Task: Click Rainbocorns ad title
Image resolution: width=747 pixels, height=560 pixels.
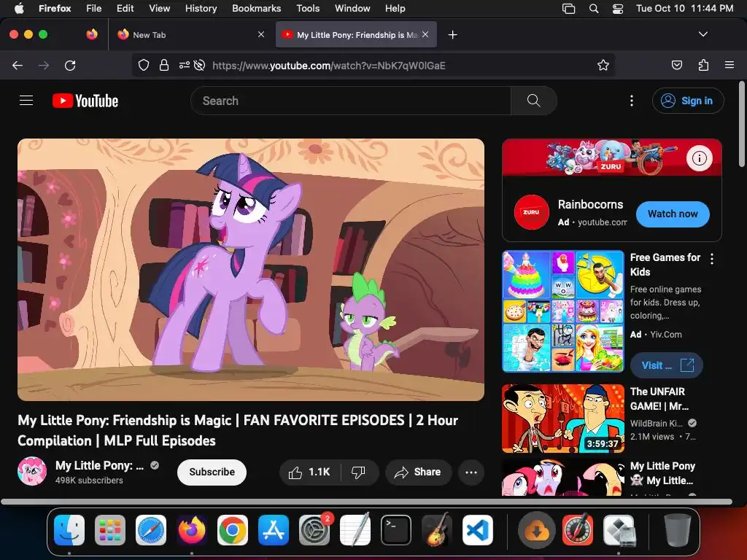Action: coord(590,204)
